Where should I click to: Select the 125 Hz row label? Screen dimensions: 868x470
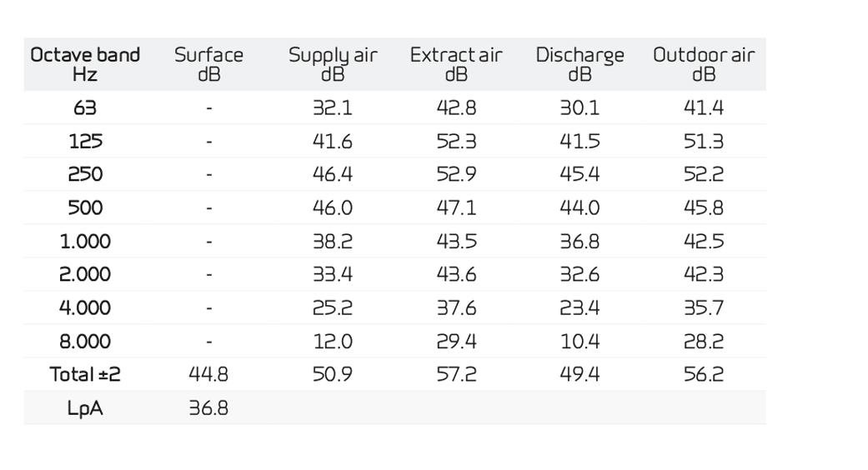(85, 141)
